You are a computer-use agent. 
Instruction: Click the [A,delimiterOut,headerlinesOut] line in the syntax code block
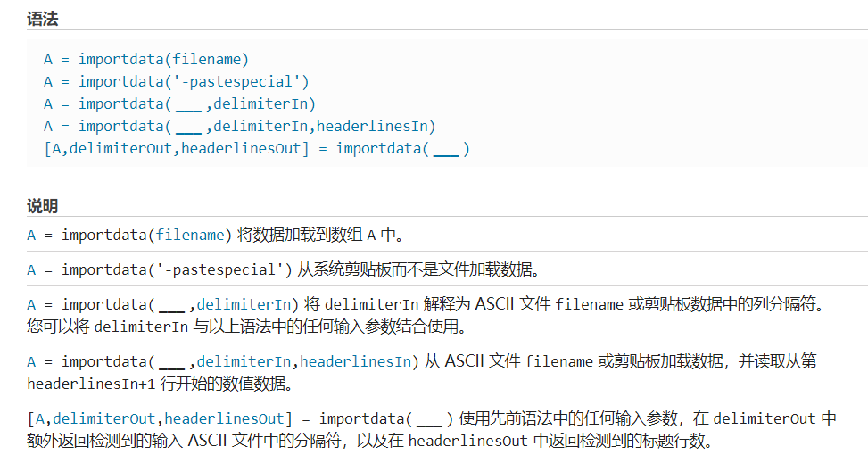(x=257, y=148)
